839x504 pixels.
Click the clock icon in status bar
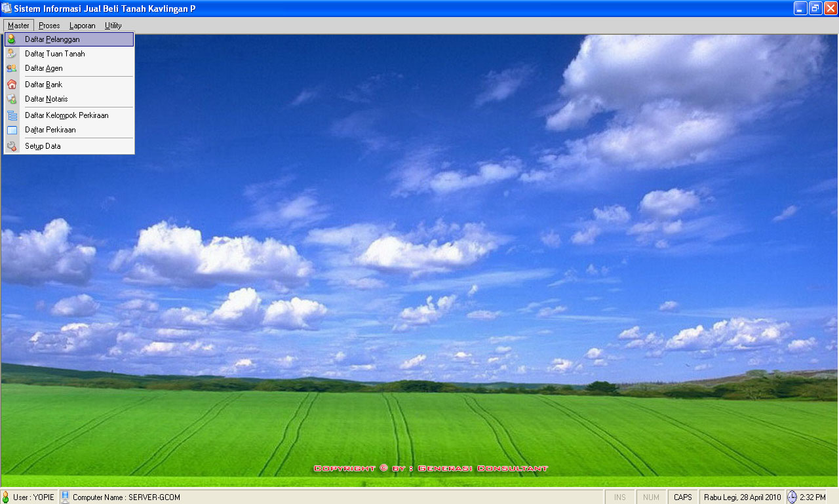click(x=792, y=497)
